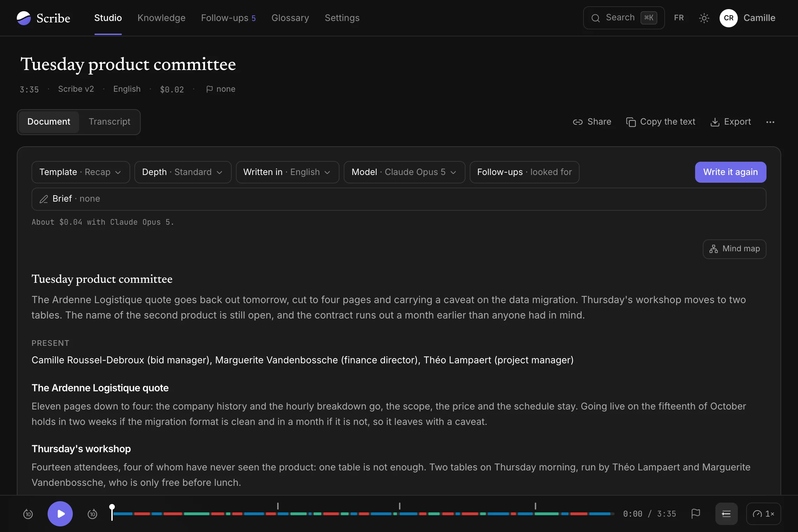Start playback with the play button
Image resolution: width=798 pixels, height=532 pixels.
[x=60, y=514]
